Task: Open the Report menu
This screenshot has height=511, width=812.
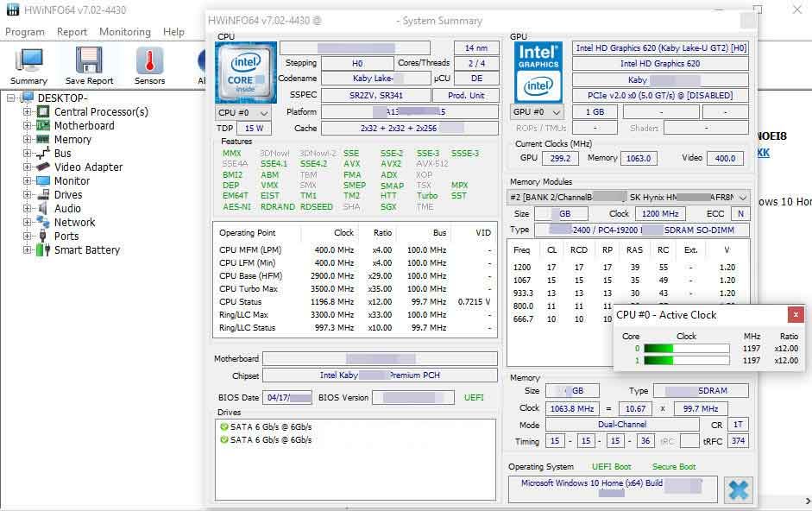Action: (x=72, y=32)
